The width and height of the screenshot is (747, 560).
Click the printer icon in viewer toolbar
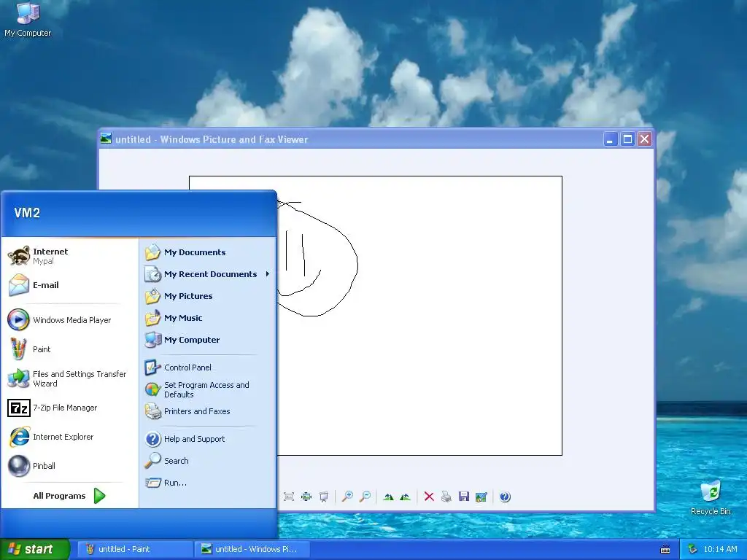[x=446, y=497]
